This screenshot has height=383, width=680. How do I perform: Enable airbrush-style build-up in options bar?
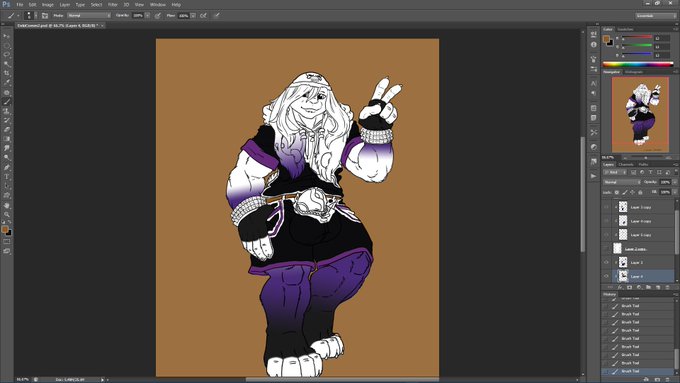point(203,16)
